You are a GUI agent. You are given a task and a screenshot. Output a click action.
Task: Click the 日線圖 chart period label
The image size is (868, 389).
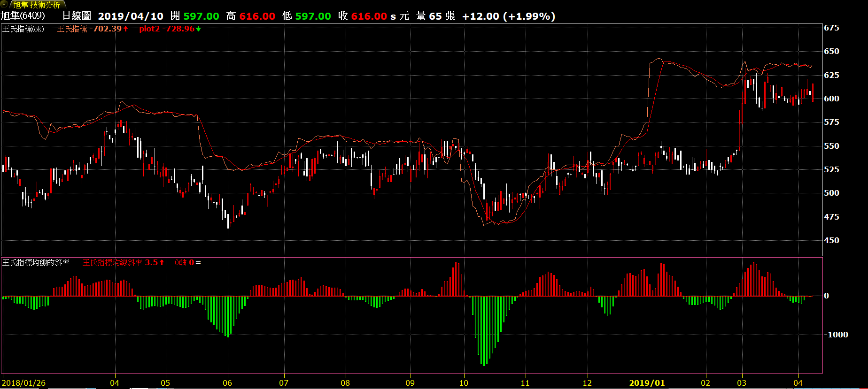pos(76,16)
